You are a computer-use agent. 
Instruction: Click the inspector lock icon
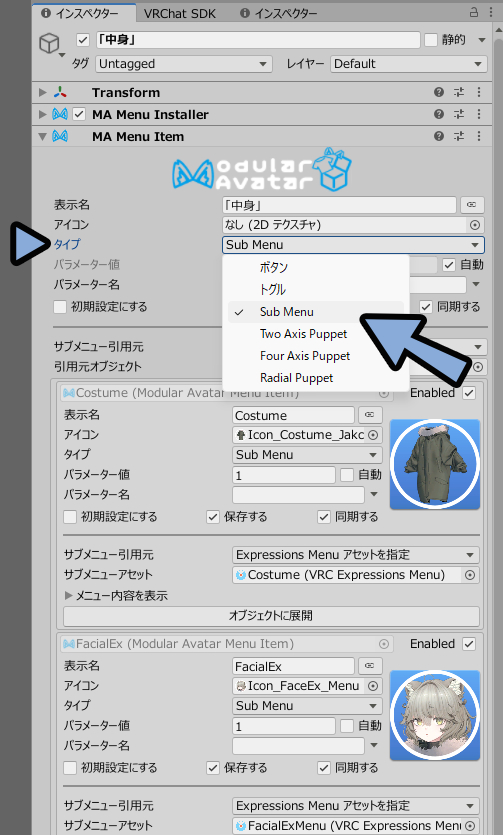473,12
